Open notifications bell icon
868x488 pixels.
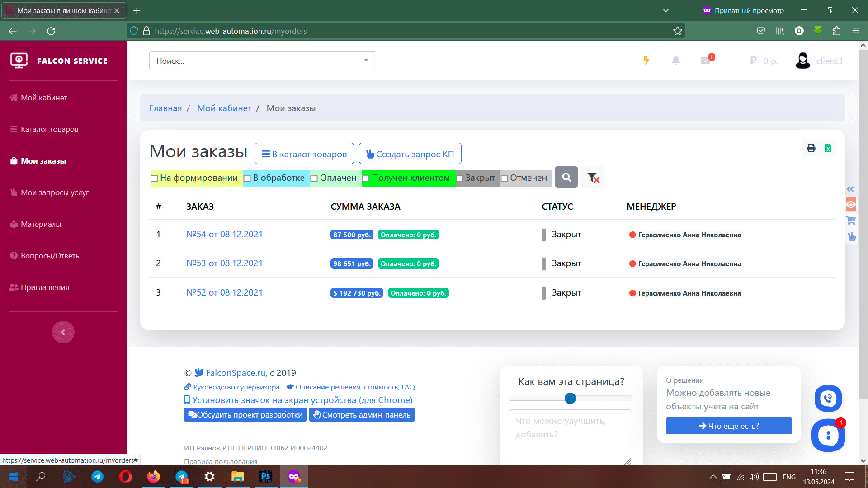click(675, 61)
